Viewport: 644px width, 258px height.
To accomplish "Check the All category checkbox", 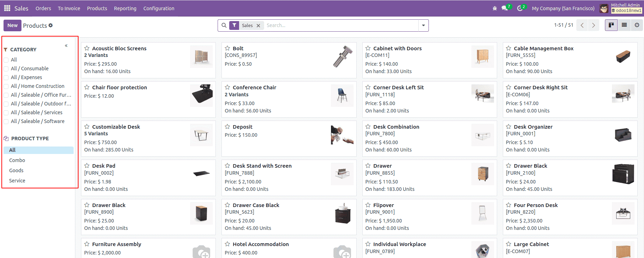I will 6,60.
